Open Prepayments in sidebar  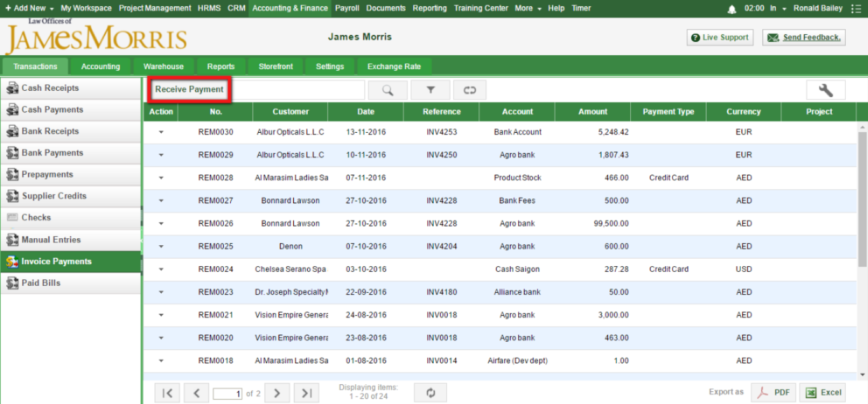pos(71,175)
